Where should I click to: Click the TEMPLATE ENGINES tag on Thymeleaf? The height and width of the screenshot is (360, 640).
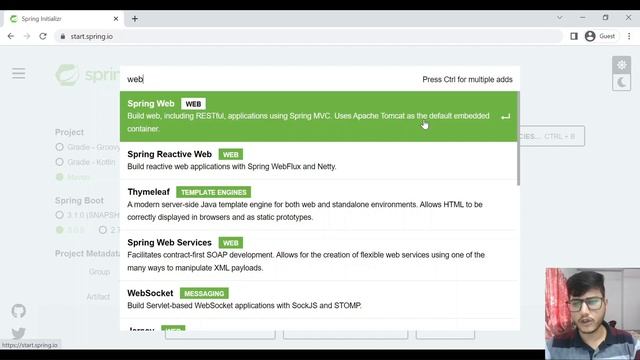[x=213, y=192]
